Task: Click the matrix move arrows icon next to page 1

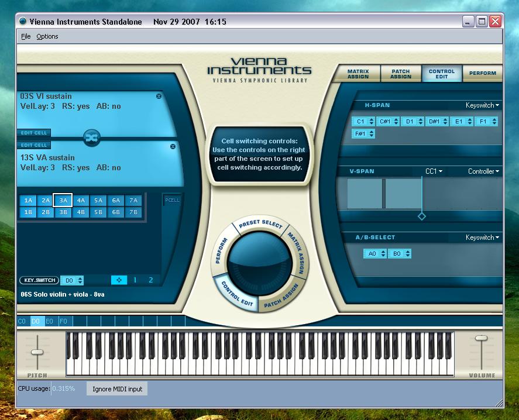Action: click(119, 280)
